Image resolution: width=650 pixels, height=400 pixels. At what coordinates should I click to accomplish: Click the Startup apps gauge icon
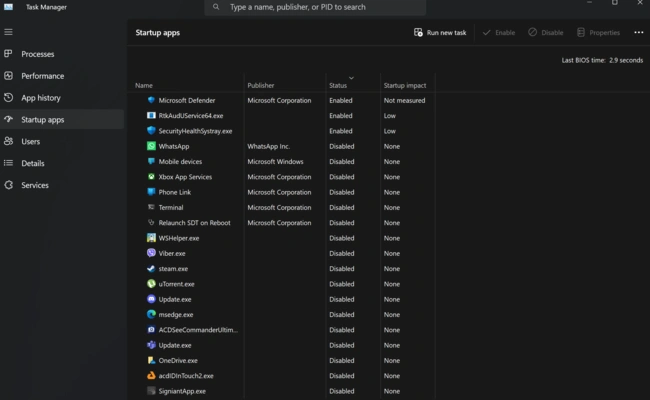[8, 119]
